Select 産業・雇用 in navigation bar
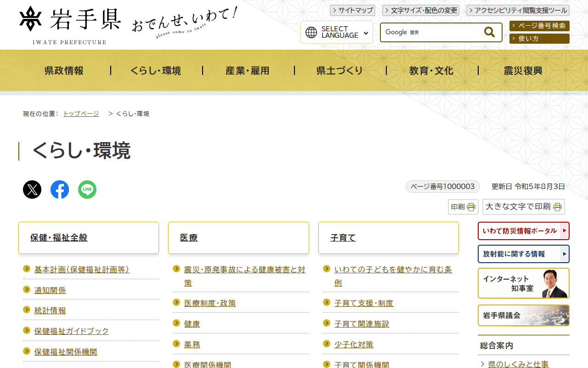This screenshot has width=588, height=368. [x=248, y=70]
